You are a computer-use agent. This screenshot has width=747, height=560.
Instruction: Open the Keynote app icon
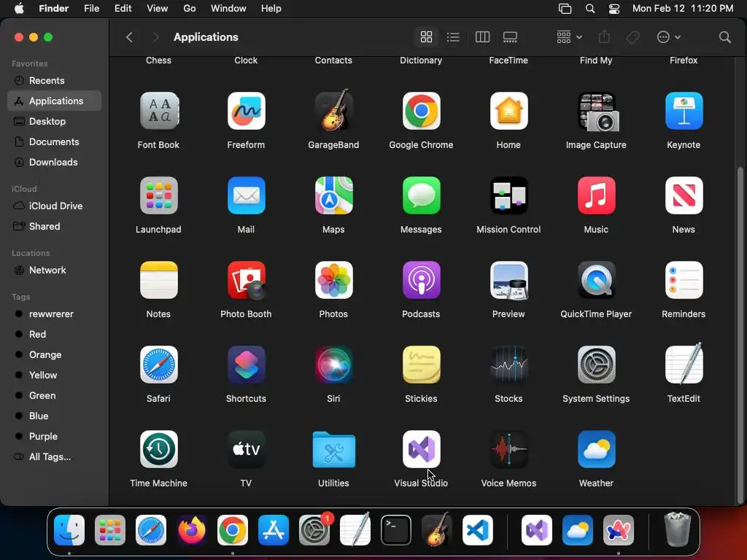point(684,111)
